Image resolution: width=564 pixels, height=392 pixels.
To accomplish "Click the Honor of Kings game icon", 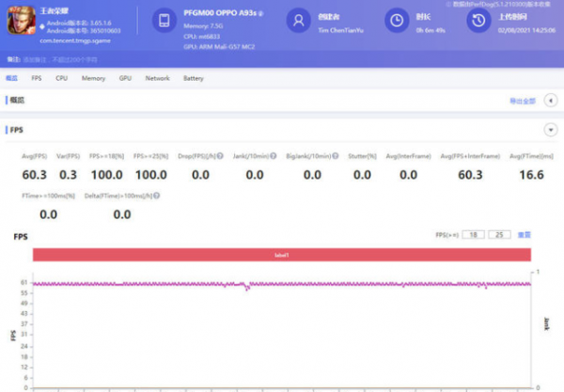I will click(x=22, y=21).
